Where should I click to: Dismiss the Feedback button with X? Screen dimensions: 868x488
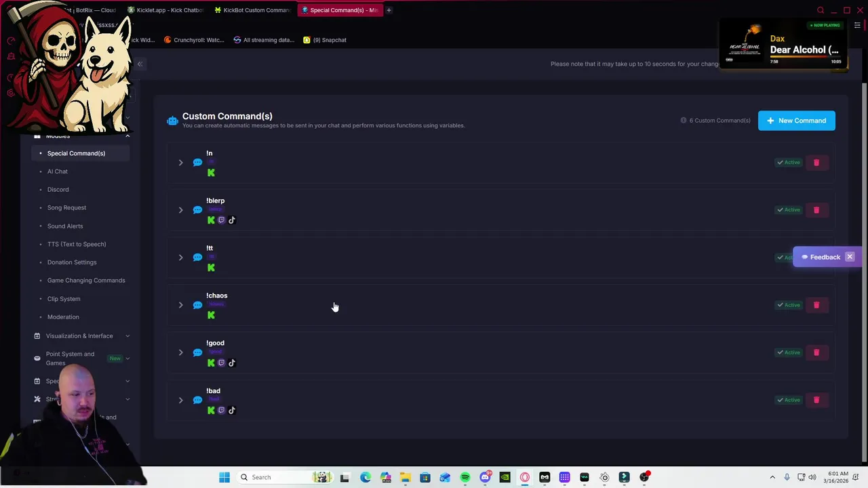(x=850, y=257)
